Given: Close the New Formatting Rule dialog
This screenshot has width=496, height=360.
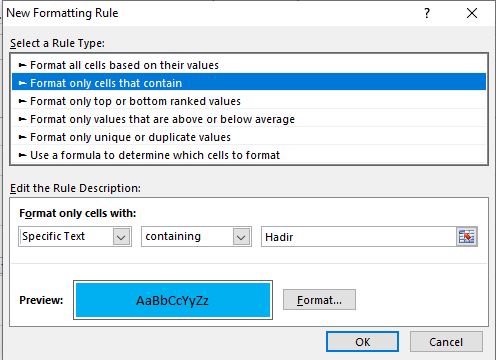Looking at the screenshot, I should [472, 13].
